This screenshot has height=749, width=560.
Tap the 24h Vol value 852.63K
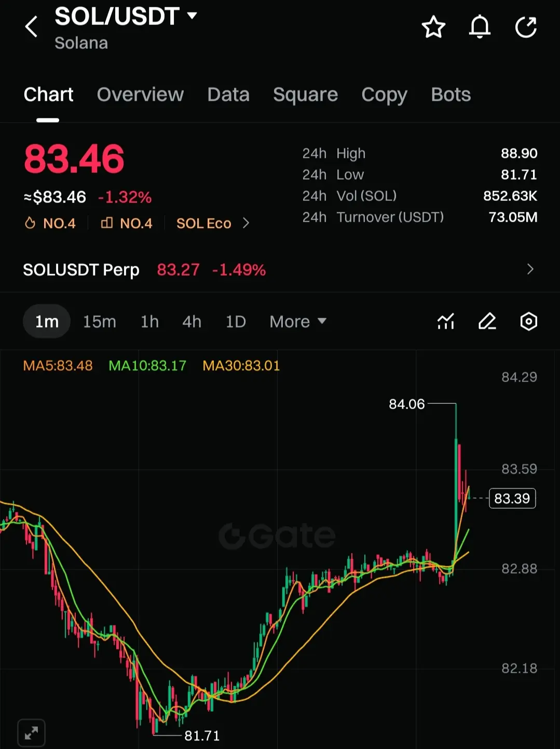[510, 196]
